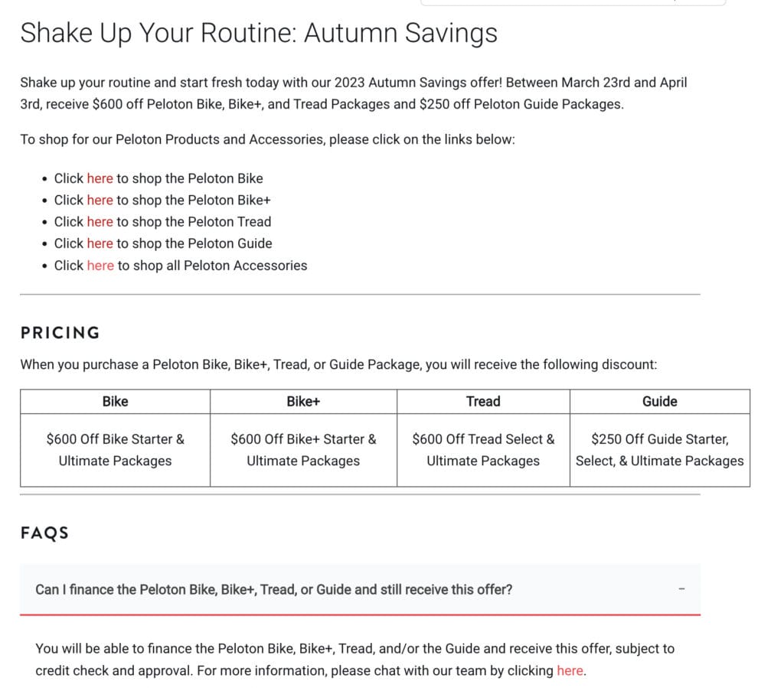Visit the 'here' link for the Peloton Guide
This screenshot has width=784, height=688.
(x=100, y=243)
